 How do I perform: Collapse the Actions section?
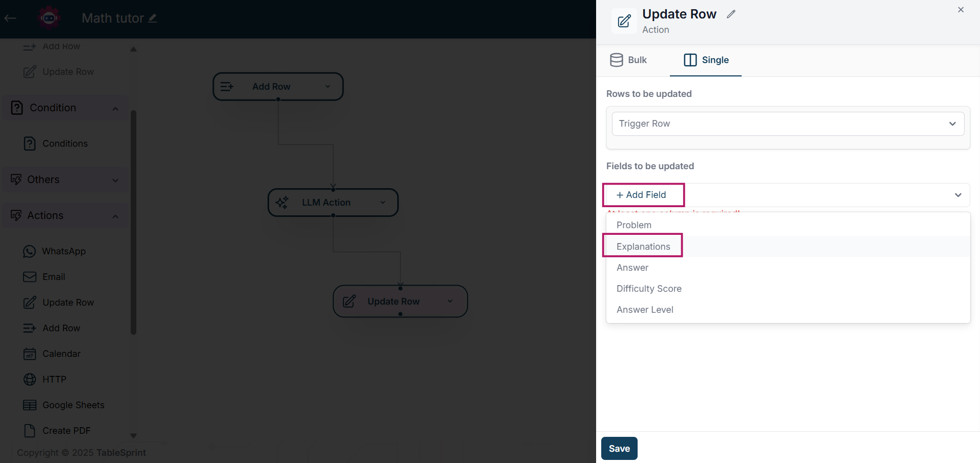[x=115, y=216]
